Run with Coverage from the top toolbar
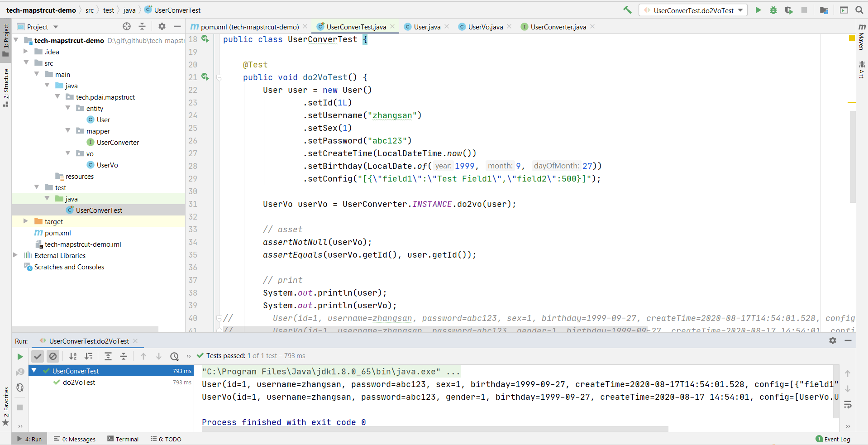 click(789, 10)
